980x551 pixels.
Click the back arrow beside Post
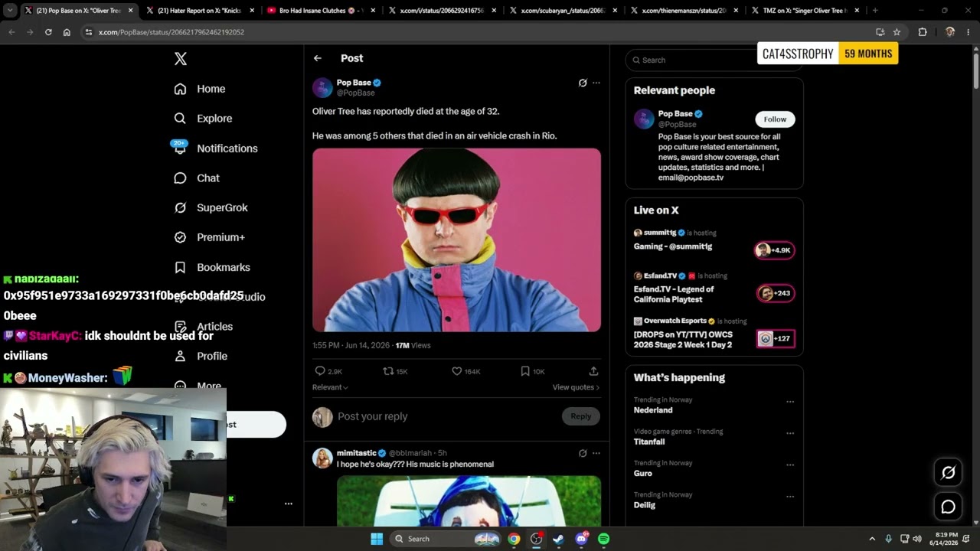pyautogui.click(x=318, y=58)
